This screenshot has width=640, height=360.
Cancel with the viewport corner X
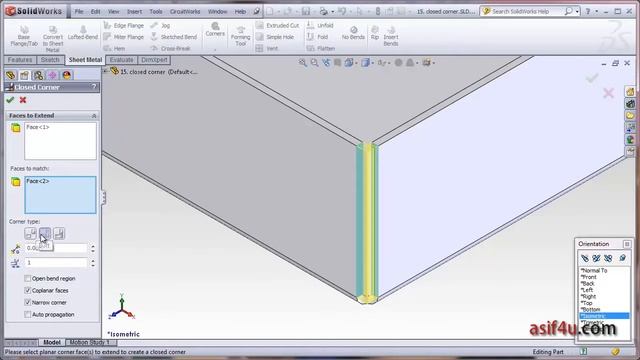click(608, 93)
